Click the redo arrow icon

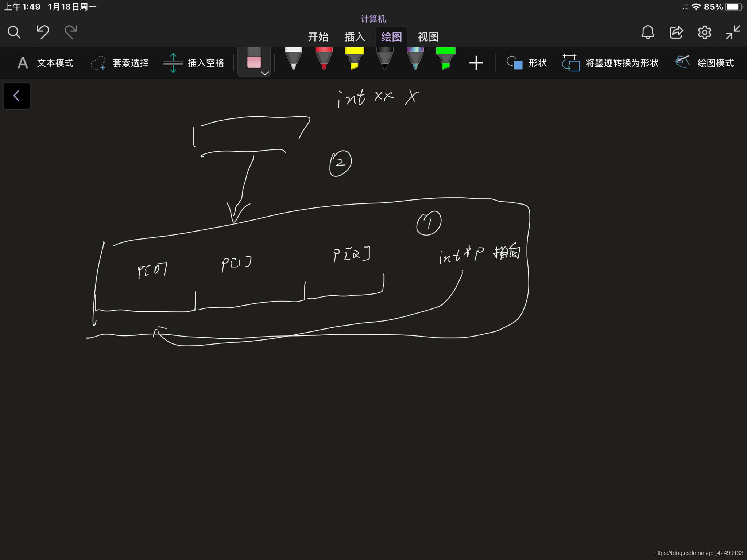tap(71, 32)
